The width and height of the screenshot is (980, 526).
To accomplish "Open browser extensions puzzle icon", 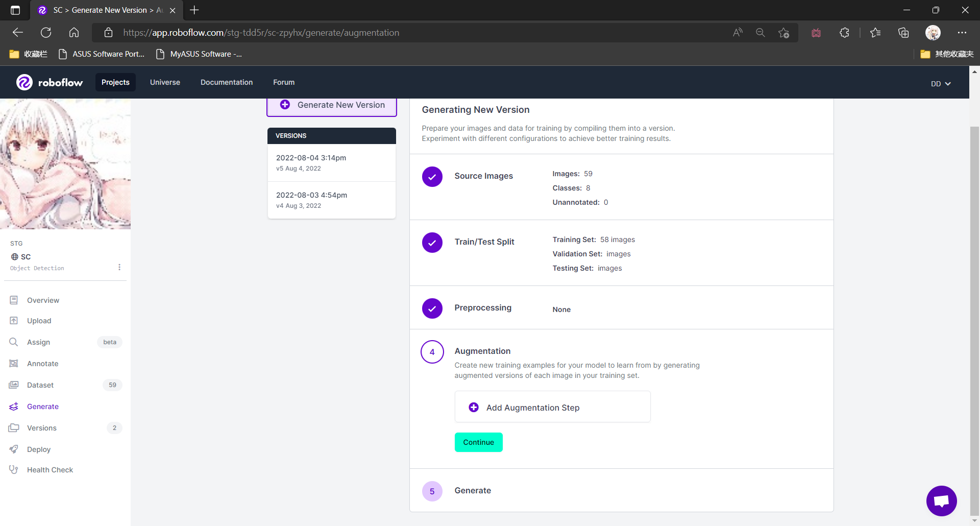I will [x=844, y=33].
